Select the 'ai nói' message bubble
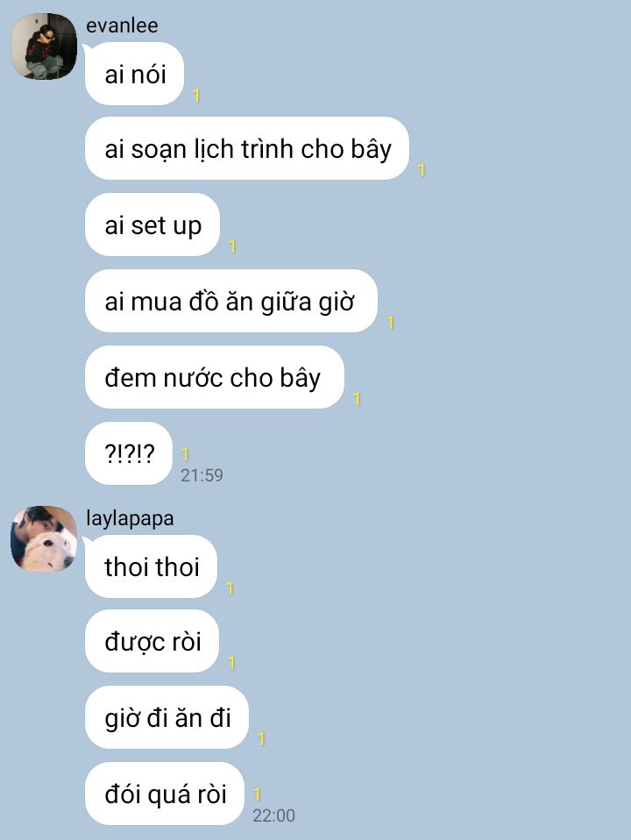Viewport: 631px width, 840px height. point(134,74)
